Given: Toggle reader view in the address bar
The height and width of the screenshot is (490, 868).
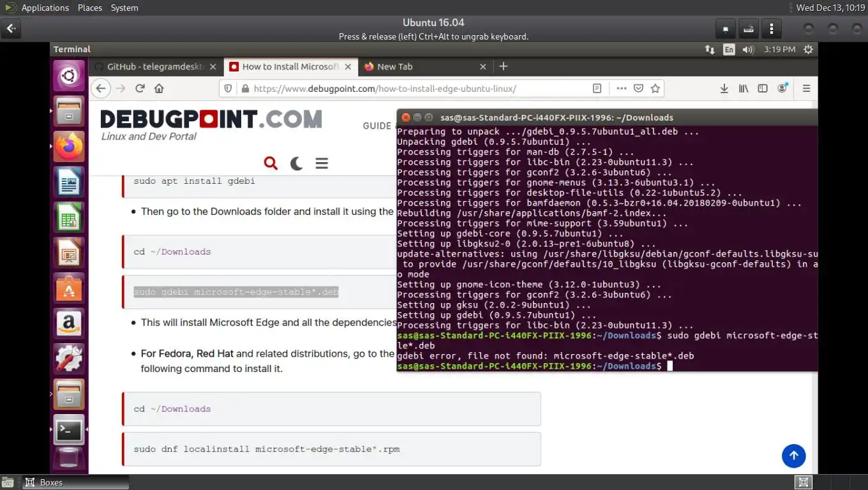Looking at the screenshot, I should (597, 89).
